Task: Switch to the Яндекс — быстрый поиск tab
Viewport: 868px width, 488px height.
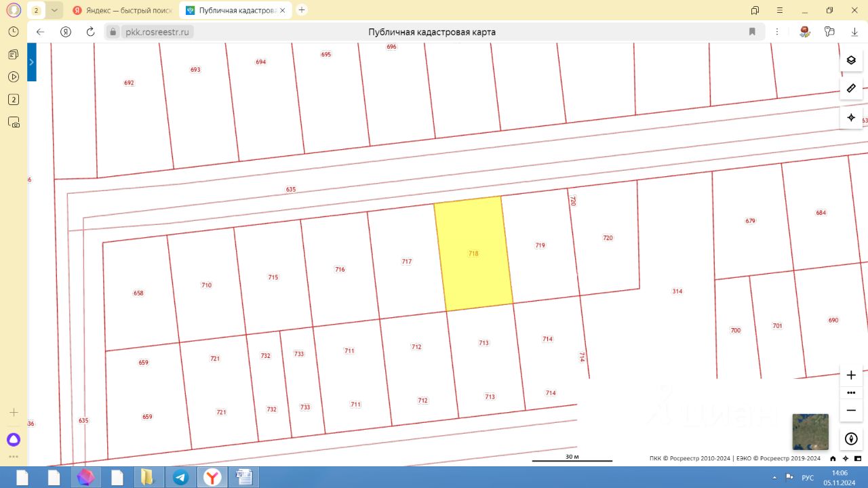Action: point(122,10)
